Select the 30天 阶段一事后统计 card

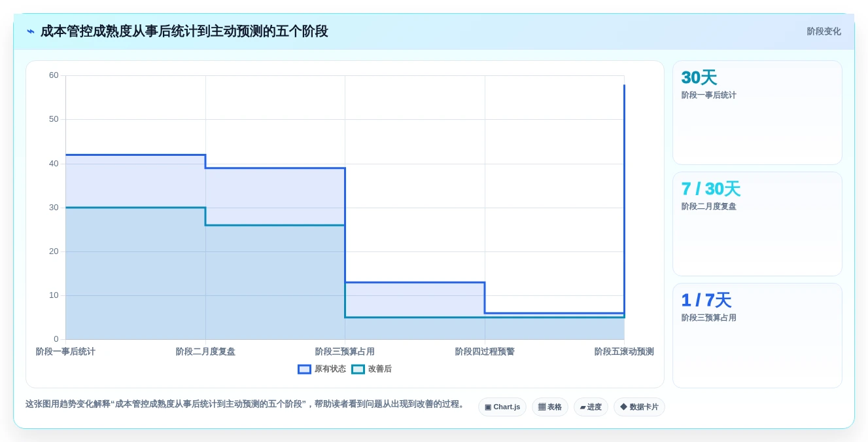coord(757,113)
